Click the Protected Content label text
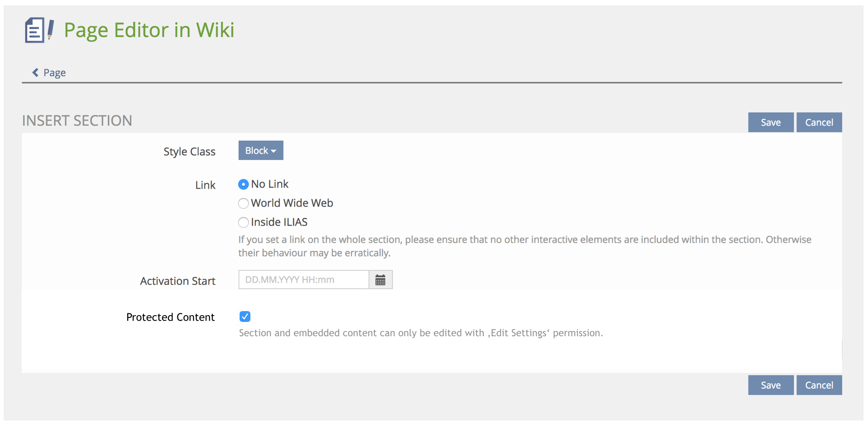Viewport: 868px width, 425px height. coord(170,317)
